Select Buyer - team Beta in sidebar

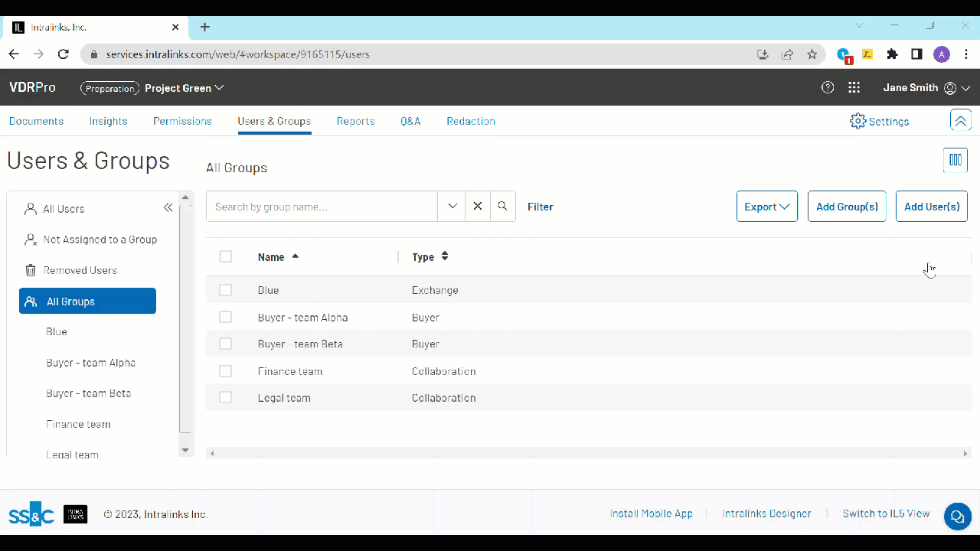point(88,393)
